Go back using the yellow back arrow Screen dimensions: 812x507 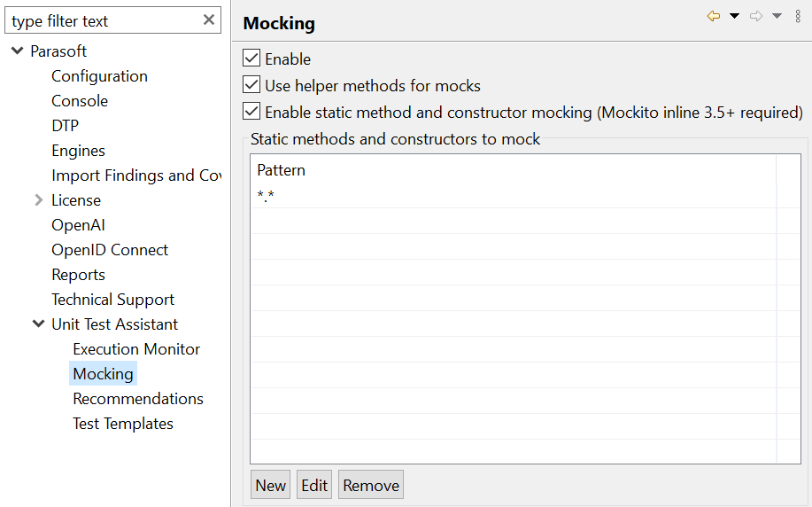(x=714, y=16)
